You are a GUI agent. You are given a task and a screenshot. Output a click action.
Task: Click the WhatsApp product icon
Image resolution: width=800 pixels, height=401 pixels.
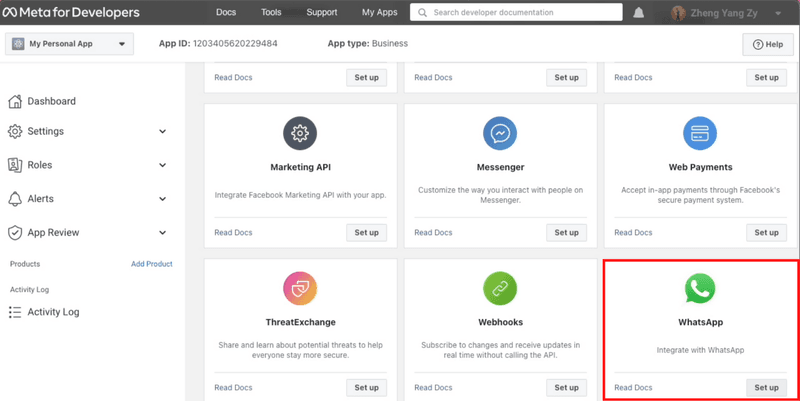tap(700, 288)
